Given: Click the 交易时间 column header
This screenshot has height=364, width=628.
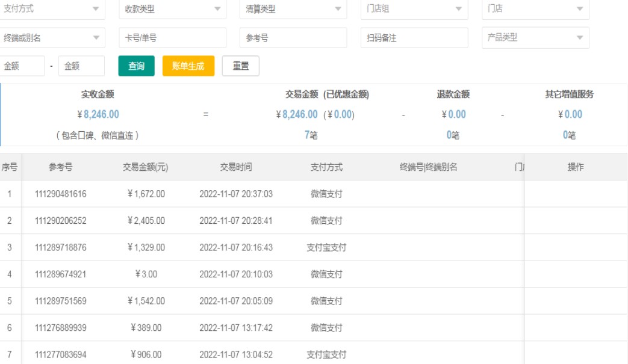Looking at the screenshot, I should pos(235,167).
